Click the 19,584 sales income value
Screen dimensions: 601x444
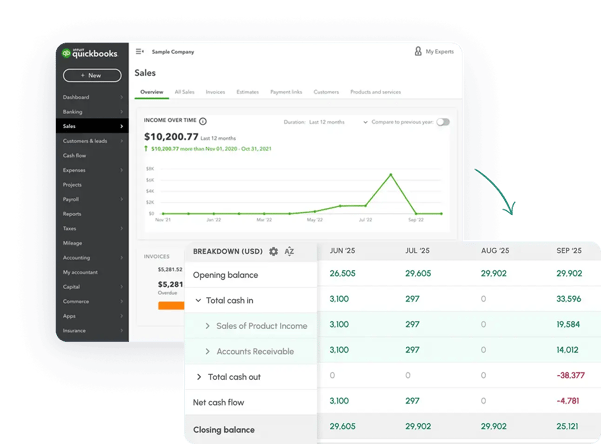pyautogui.click(x=568, y=324)
